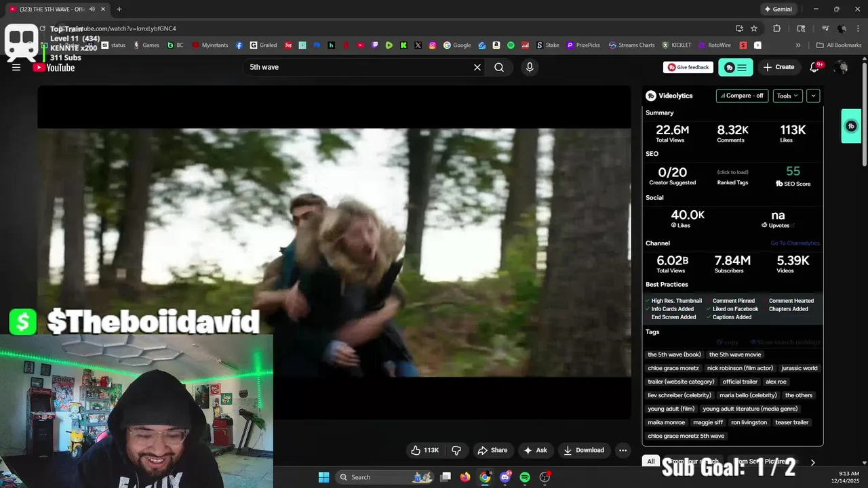Open All Bookmarks folder

click(839, 45)
